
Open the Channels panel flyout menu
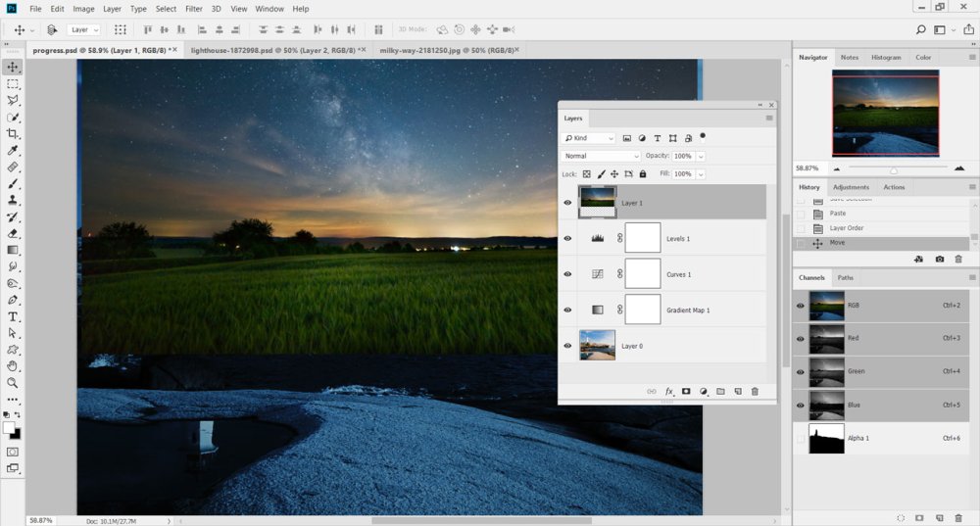click(972, 277)
